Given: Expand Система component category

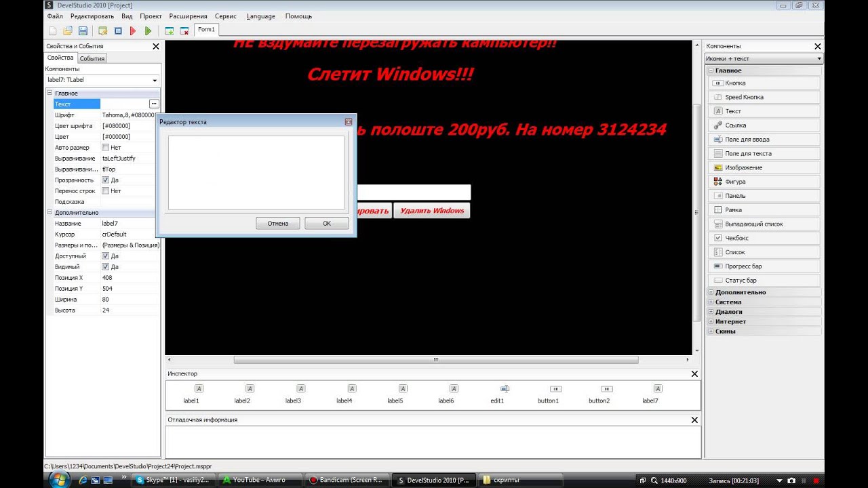Looking at the screenshot, I should tap(711, 302).
